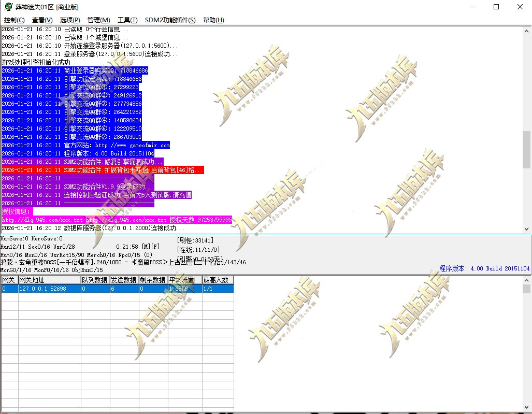
Task: Click the log line 连接控制台验证成功
Action: (97, 195)
